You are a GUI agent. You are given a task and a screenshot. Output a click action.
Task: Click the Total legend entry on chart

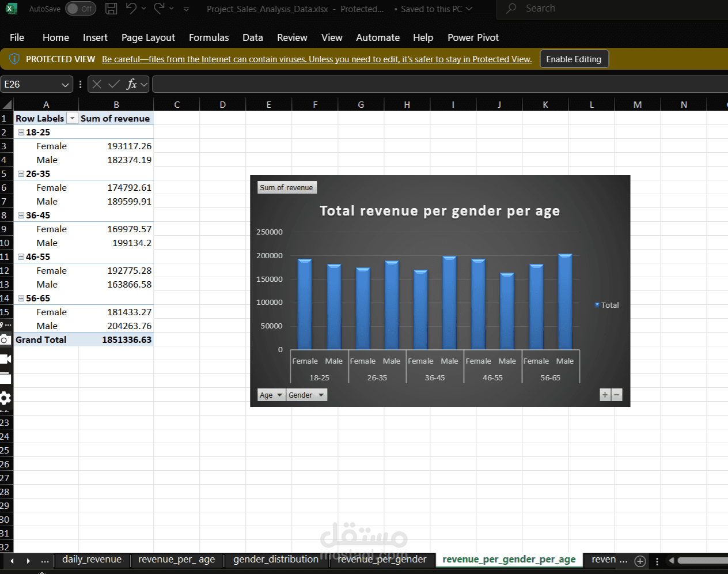pyautogui.click(x=607, y=305)
